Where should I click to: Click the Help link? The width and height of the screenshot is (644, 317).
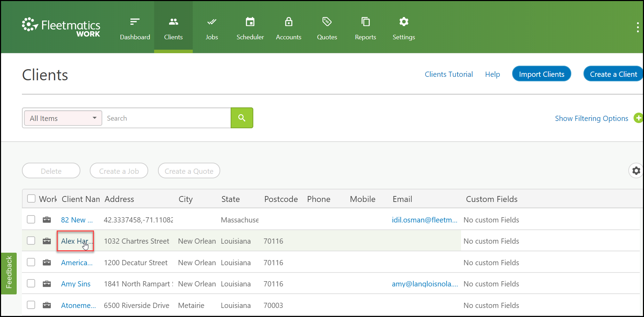click(492, 74)
